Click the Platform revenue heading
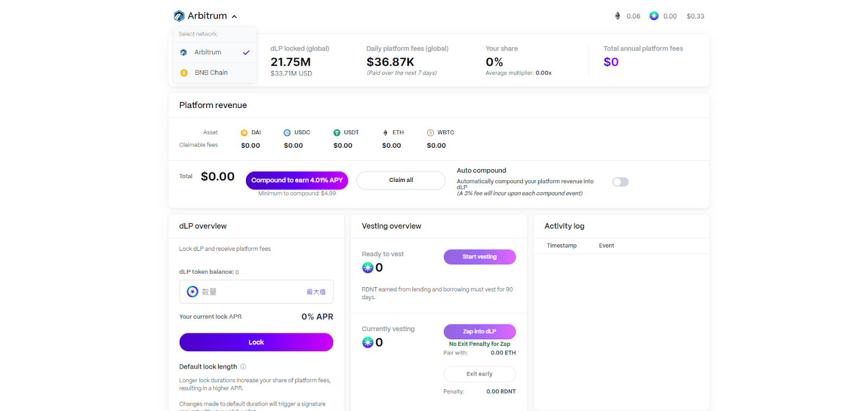Viewport: 868px width, 411px height. [x=213, y=105]
